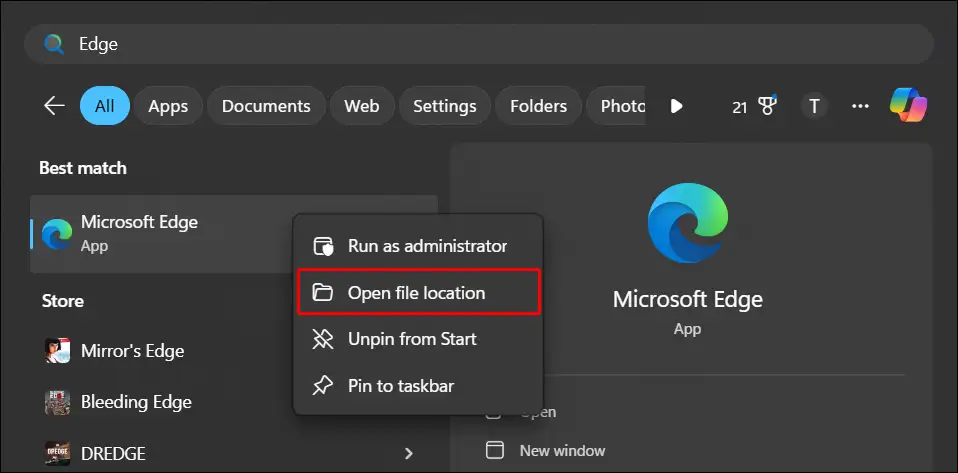The height and width of the screenshot is (473, 958).
Task: Choose Pin to taskbar
Action: (x=417, y=386)
